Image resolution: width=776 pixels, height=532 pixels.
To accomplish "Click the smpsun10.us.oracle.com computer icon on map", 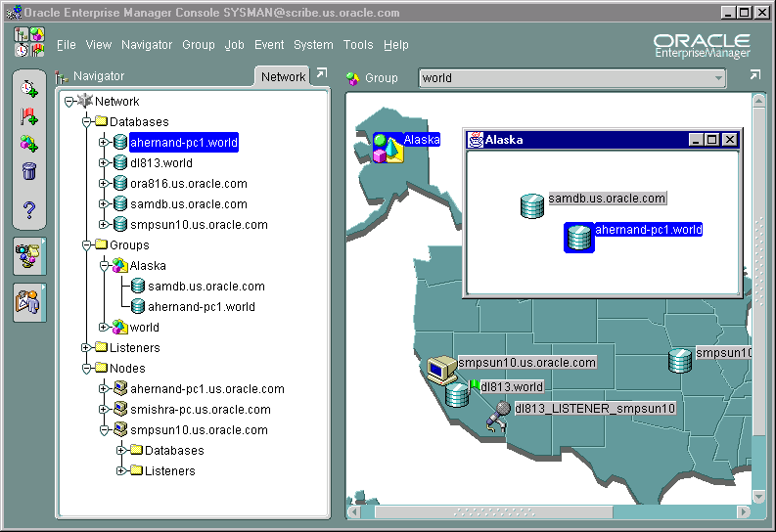I will coord(441,368).
